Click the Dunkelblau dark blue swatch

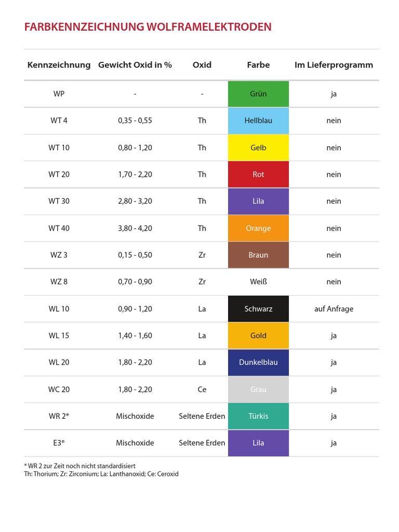pyautogui.click(x=258, y=362)
